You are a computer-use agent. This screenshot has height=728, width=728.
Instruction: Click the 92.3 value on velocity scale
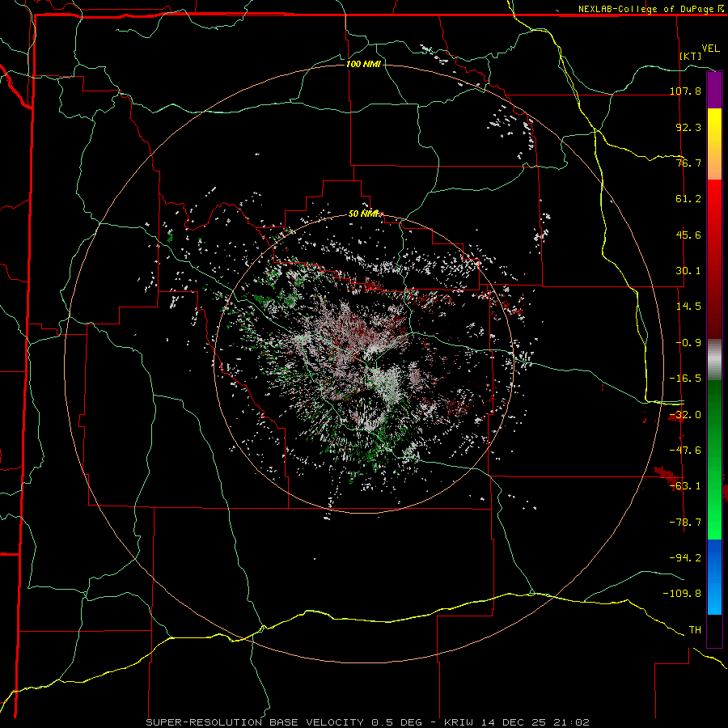[688, 127]
